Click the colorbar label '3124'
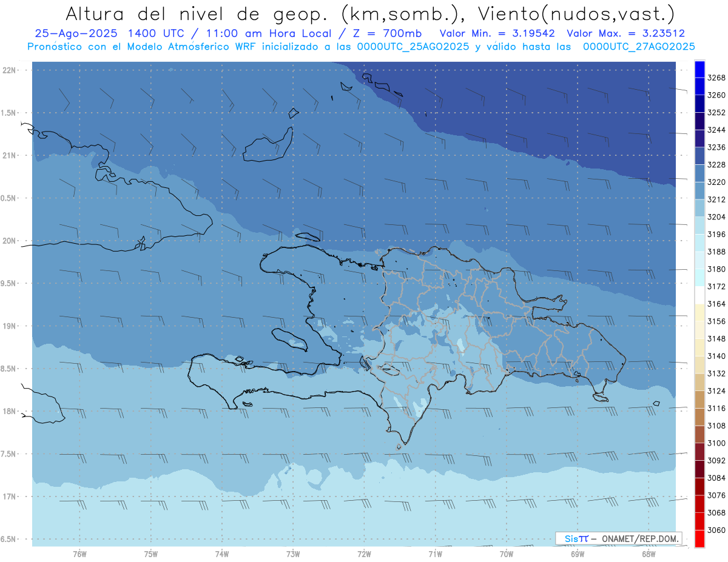 pyautogui.click(x=716, y=391)
